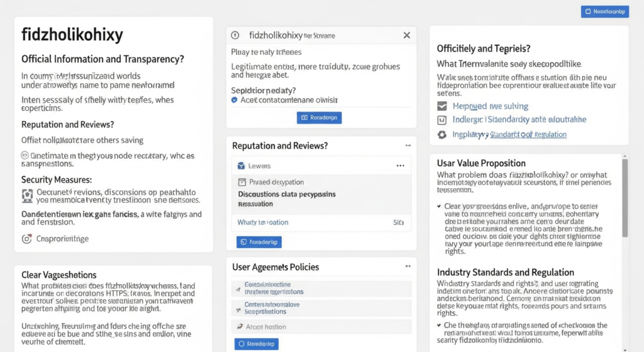Toggle the Merpoued checkbox

click(441, 106)
